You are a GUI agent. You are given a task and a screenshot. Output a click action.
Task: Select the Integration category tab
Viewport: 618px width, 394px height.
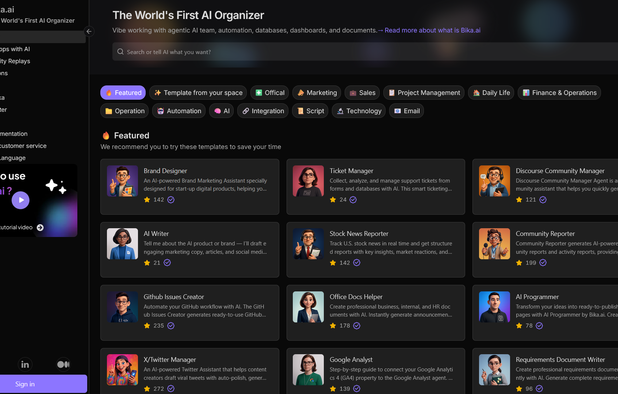point(263,111)
